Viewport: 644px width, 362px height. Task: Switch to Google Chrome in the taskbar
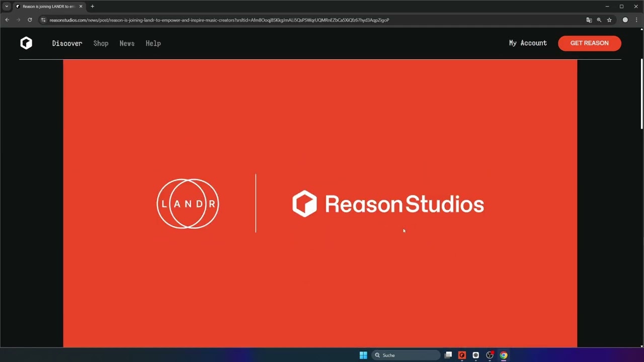[504, 355]
